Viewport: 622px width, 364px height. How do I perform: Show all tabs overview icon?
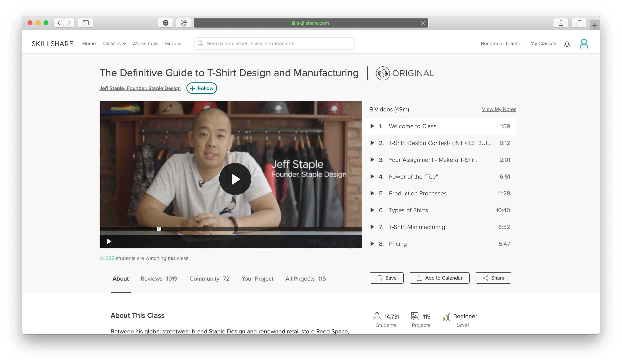tap(579, 23)
